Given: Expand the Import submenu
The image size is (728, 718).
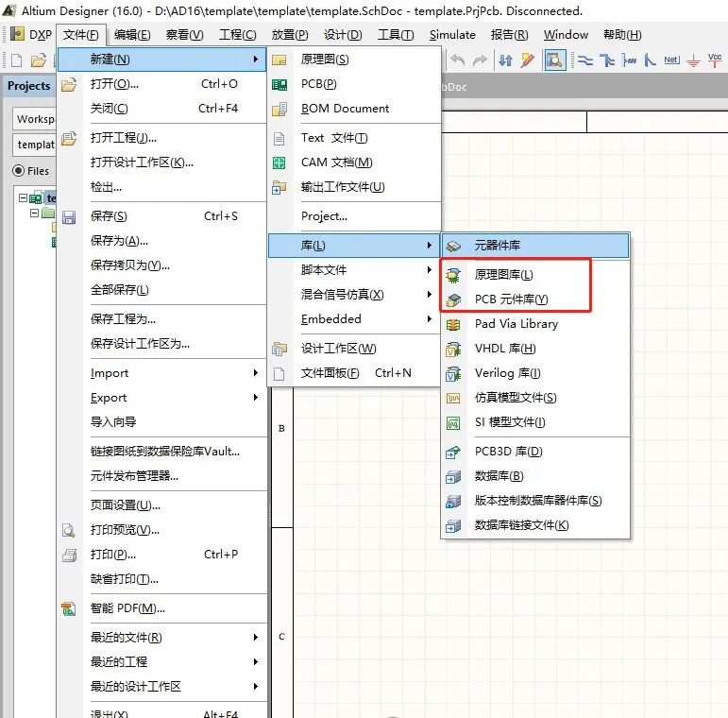Looking at the screenshot, I should [162, 373].
